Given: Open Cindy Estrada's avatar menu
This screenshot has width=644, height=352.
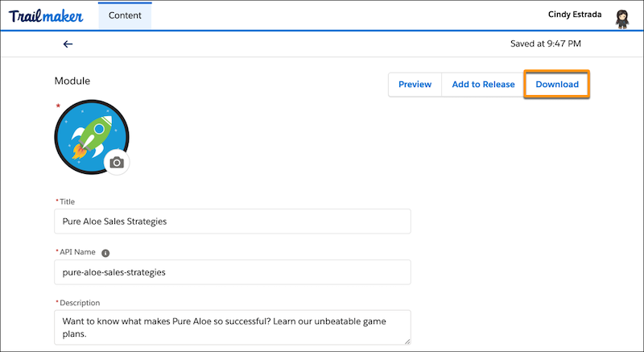Looking at the screenshot, I should [x=622, y=19].
